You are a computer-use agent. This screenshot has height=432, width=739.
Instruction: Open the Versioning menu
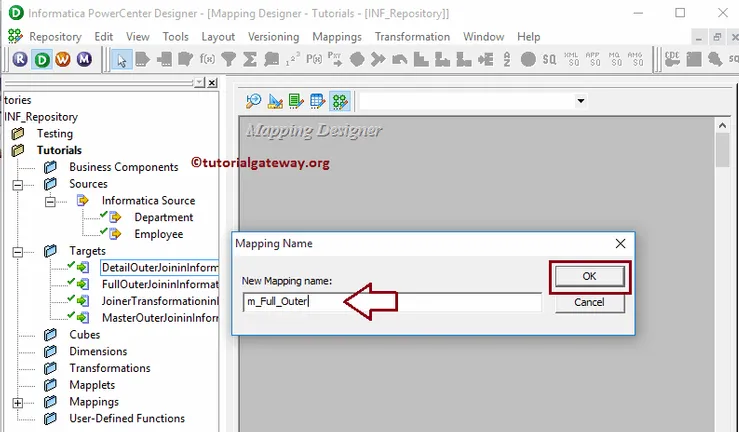(x=273, y=37)
